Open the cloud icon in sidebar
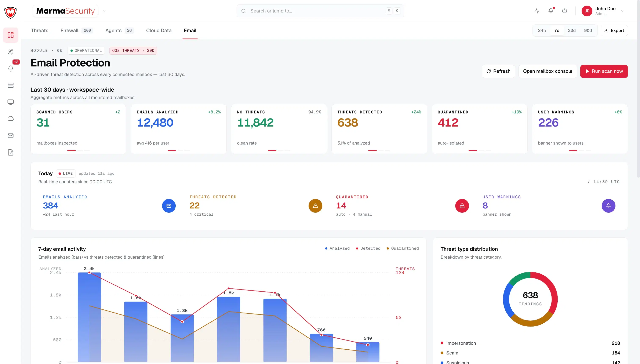Viewport: 640px width, 364px height. [11, 119]
